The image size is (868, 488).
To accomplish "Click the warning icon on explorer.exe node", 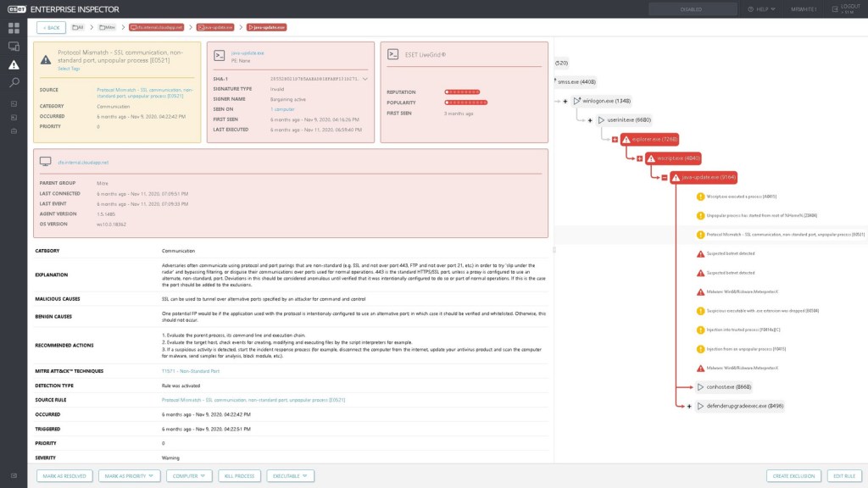I will 626,139.
